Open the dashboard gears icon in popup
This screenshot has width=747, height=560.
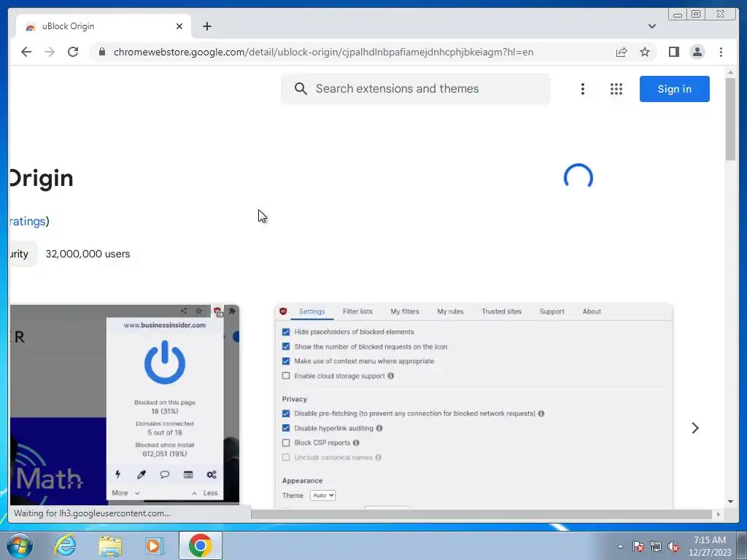212,474
